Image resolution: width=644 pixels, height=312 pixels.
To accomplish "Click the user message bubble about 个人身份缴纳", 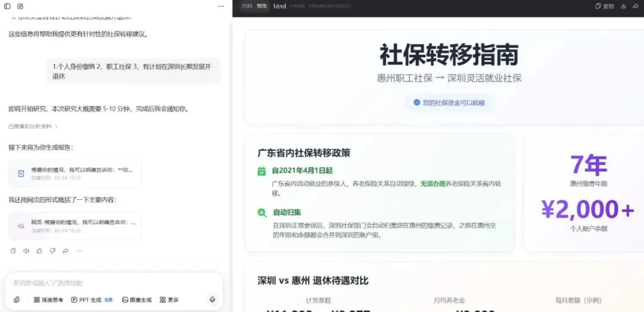I will pos(134,71).
